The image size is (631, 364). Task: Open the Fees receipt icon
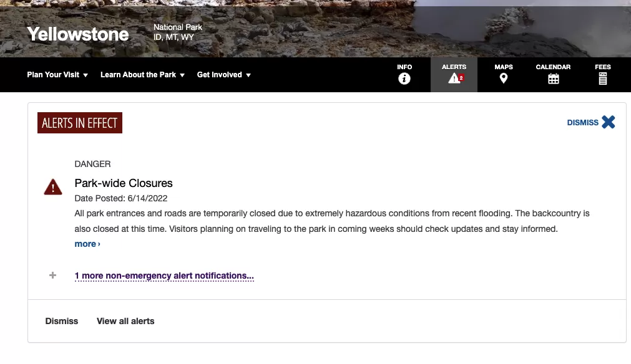pos(602,79)
